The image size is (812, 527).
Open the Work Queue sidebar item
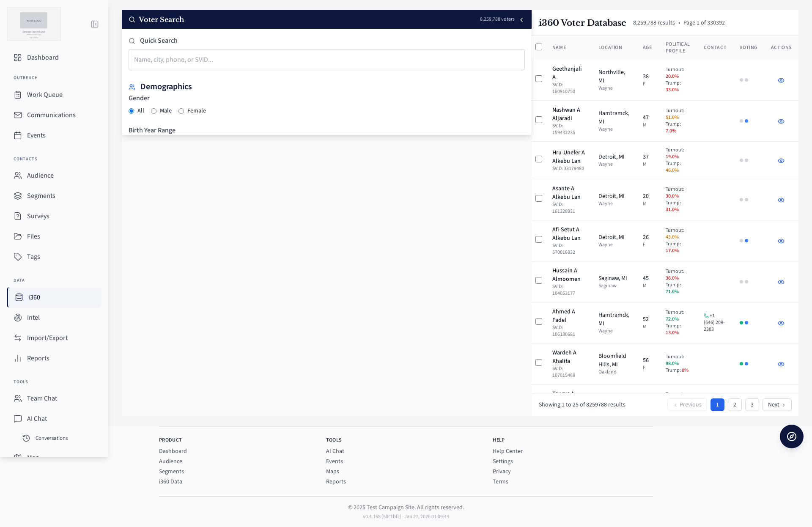[x=45, y=95]
